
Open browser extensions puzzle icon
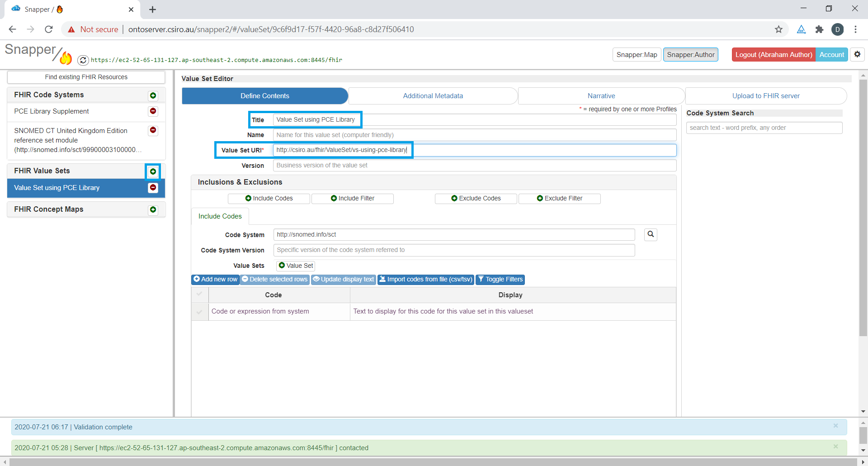pos(819,29)
